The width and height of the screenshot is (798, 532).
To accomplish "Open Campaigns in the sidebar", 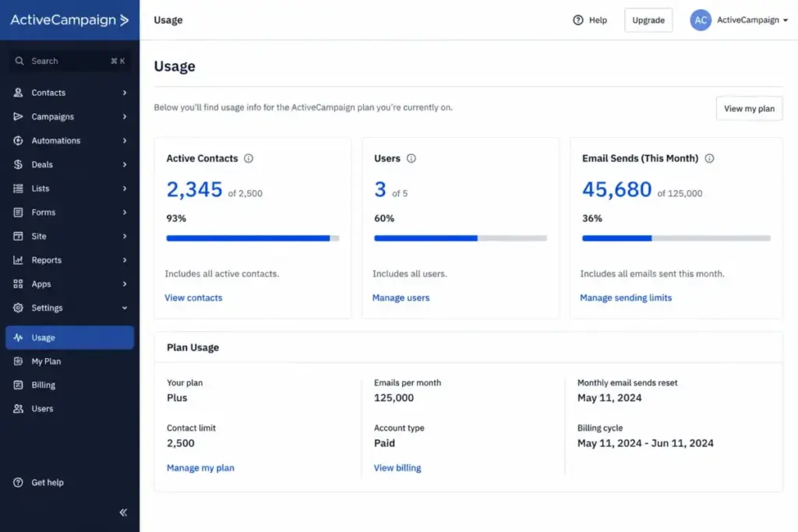I will pos(69,117).
